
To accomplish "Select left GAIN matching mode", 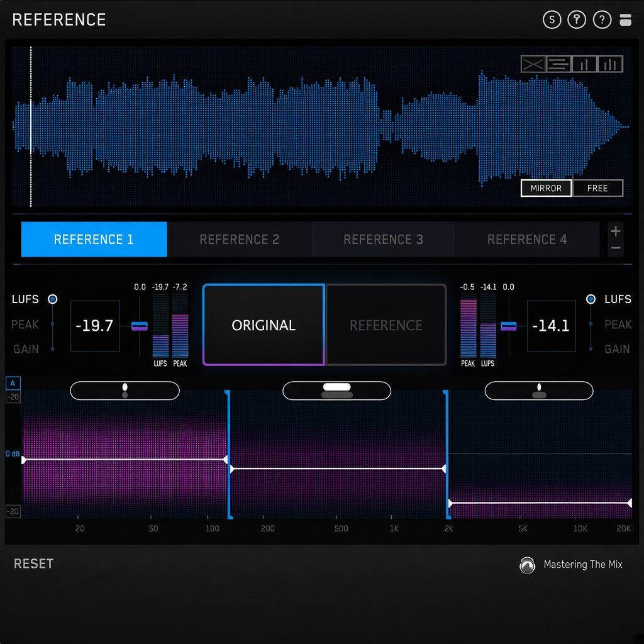I will coord(26,349).
